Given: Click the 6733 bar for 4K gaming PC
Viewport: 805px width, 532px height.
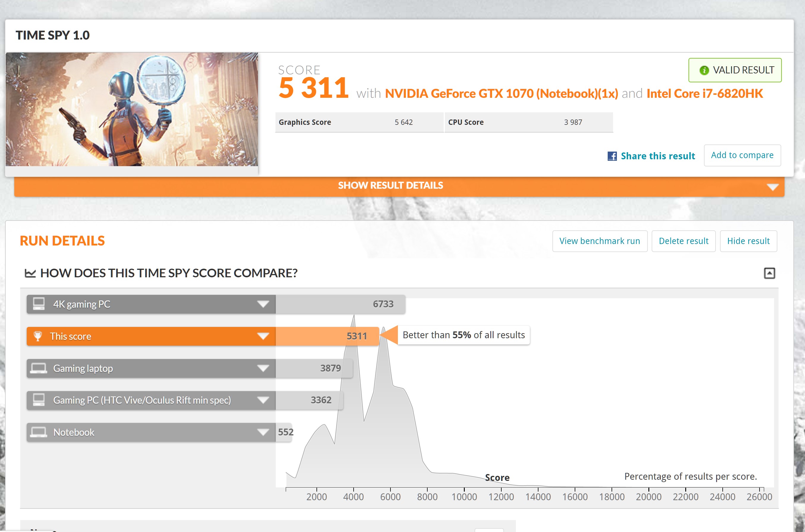Looking at the screenshot, I should 340,304.
